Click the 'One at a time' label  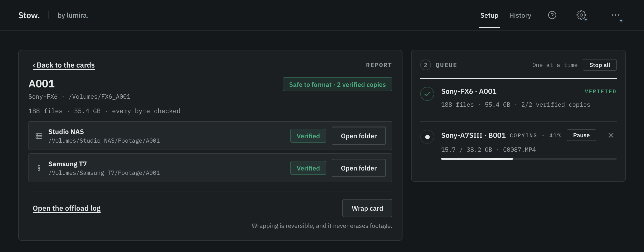click(x=555, y=65)
